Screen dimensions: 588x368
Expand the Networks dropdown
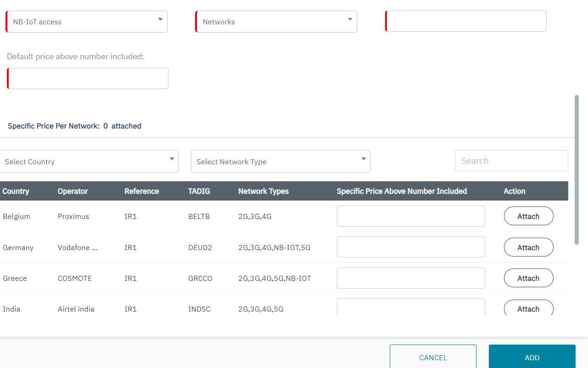tap(276, 22)
